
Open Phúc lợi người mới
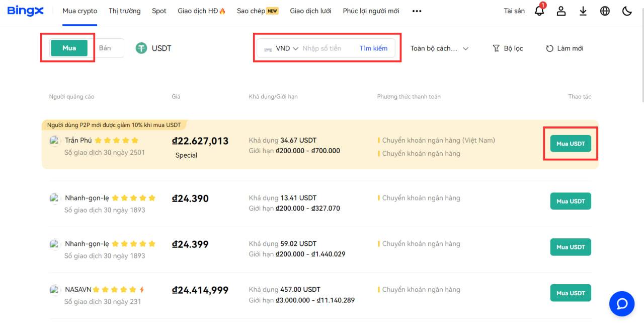pos(371,11)
